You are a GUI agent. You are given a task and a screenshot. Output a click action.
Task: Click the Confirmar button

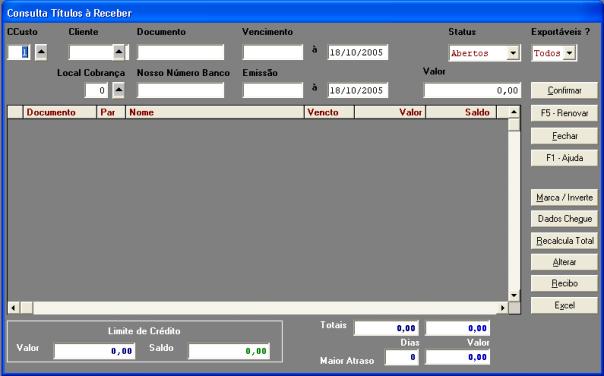pyautogui.click(x=564, y=91)
